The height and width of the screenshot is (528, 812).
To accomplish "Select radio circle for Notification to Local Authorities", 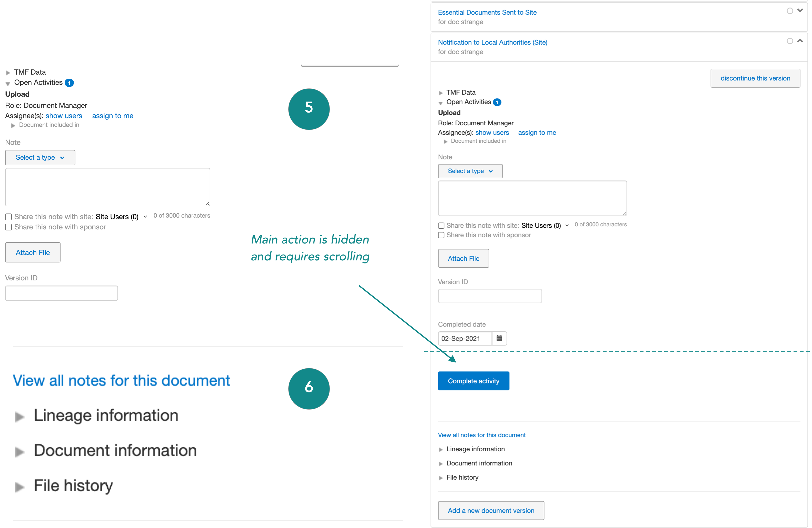I will [790, 41].
